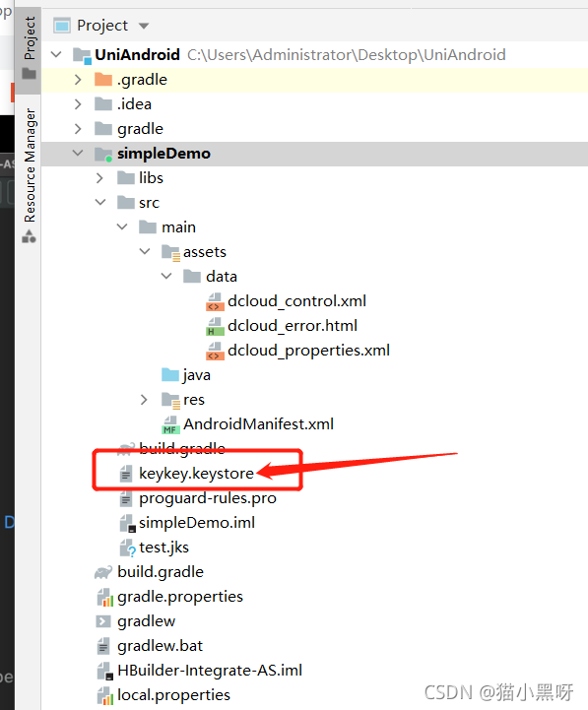Click the dcloud_control.xml file icon
588x710 pixels.
[215, 301]
